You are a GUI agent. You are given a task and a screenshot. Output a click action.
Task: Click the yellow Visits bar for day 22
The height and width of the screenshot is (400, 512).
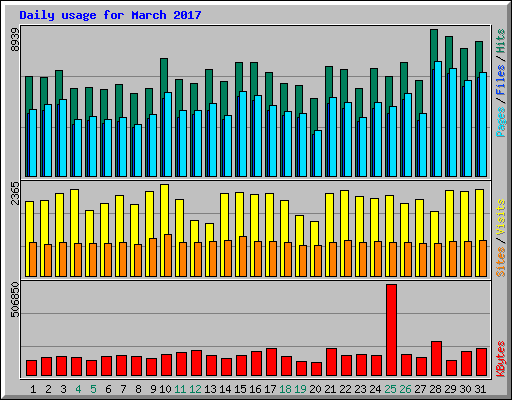(344, 215)
